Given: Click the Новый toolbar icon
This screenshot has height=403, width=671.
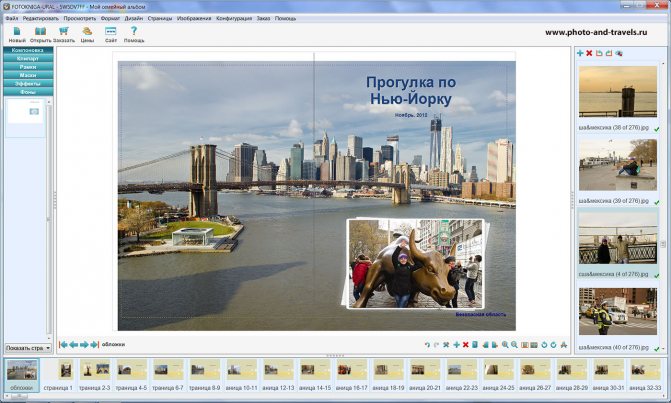Looking at the screenshot, I should coord(17,31).
